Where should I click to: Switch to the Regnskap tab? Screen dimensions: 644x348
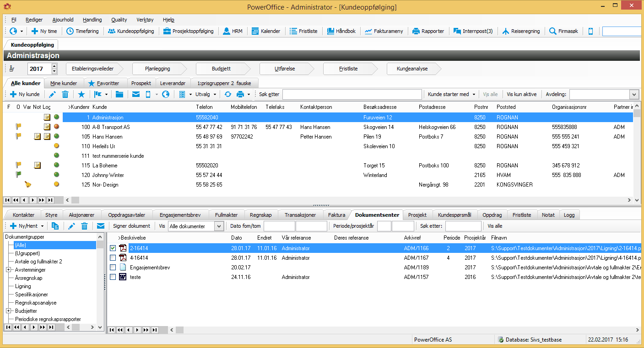(x=260, y=215)
